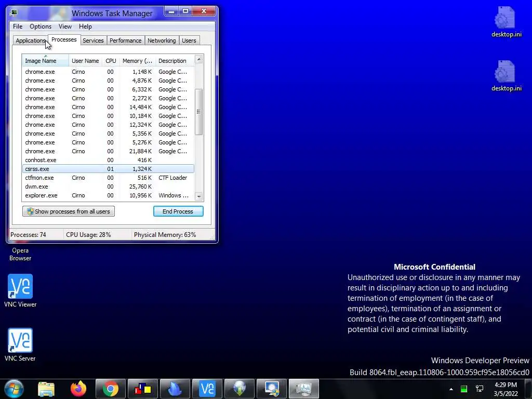The height and width of the screenshot is (399, 532).
Task: Open the globe download app in taskbar
Action: (x=240, y=389)
